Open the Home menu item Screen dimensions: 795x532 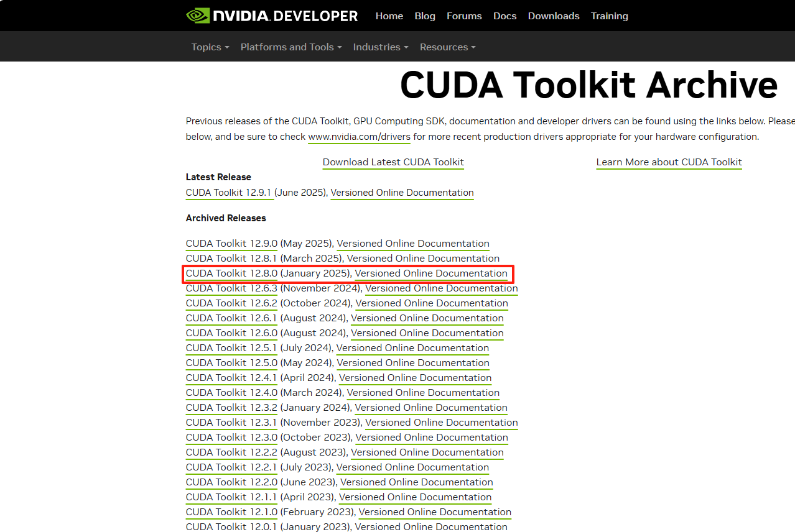[389, 16]
